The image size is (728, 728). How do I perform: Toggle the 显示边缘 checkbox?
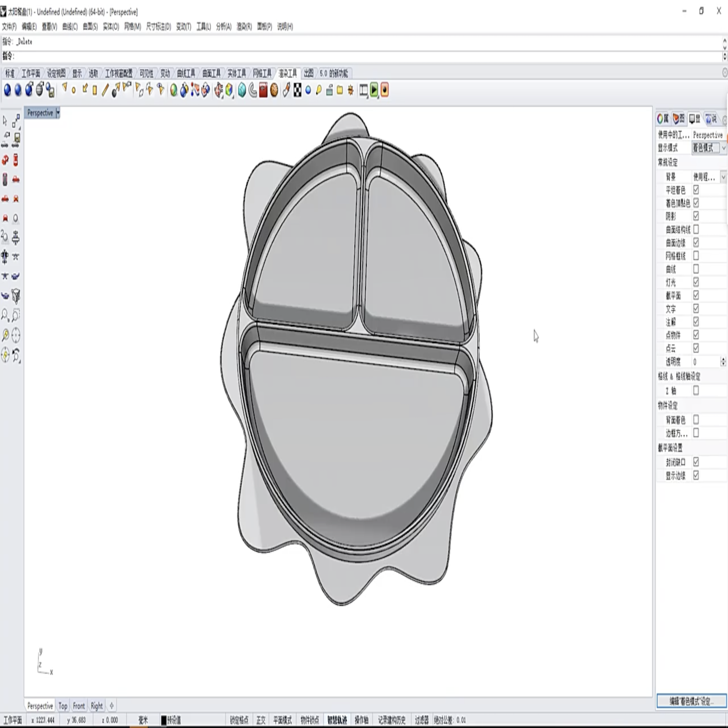tap(696, 475)
